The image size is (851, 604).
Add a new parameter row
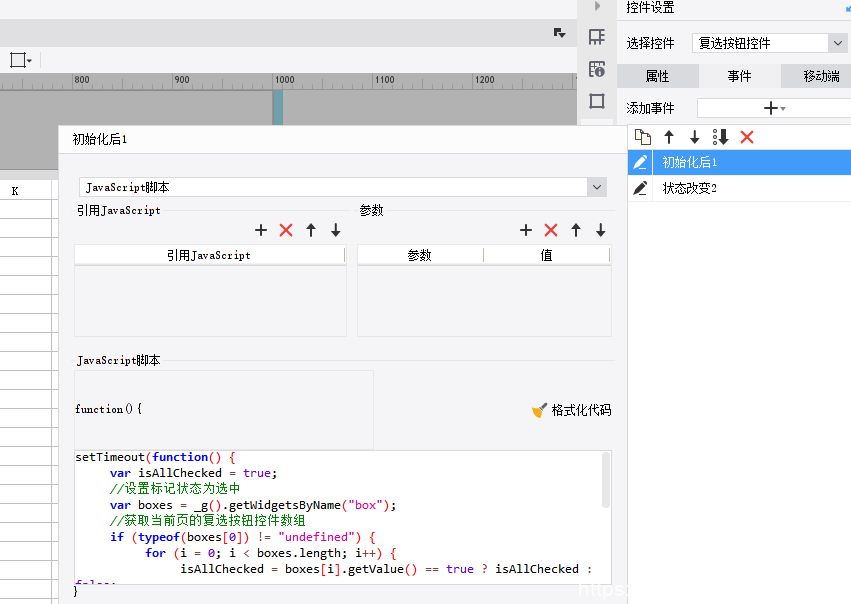pyautogui.click(x=526, y=230)
